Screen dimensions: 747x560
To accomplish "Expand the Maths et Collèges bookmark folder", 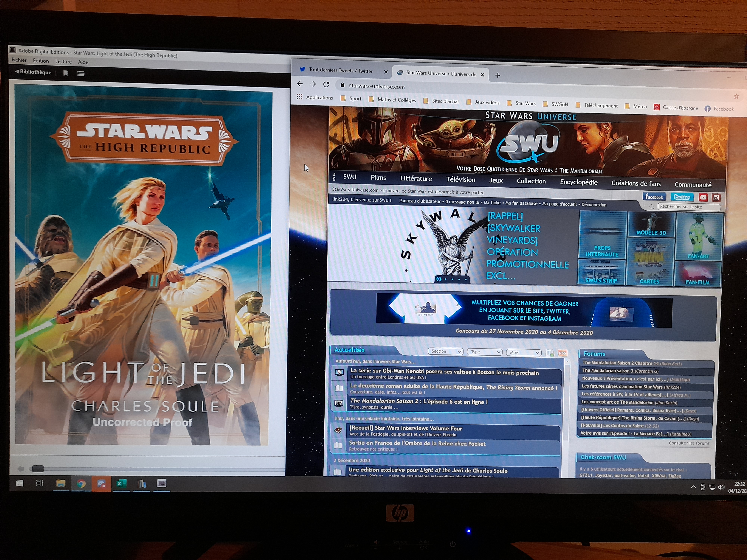I will tap(392, 99).
